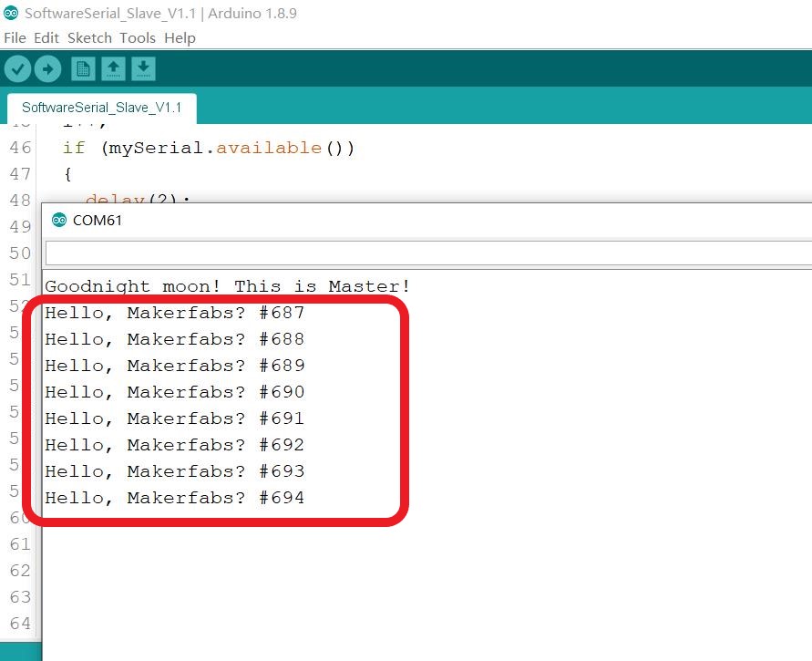This screenshot has width=812, height=661.
Task: Click the window title 'SoftwareSerial_Slave_V1.1 | Arduino 1.8.9'
Action: (x=161, y=14)
